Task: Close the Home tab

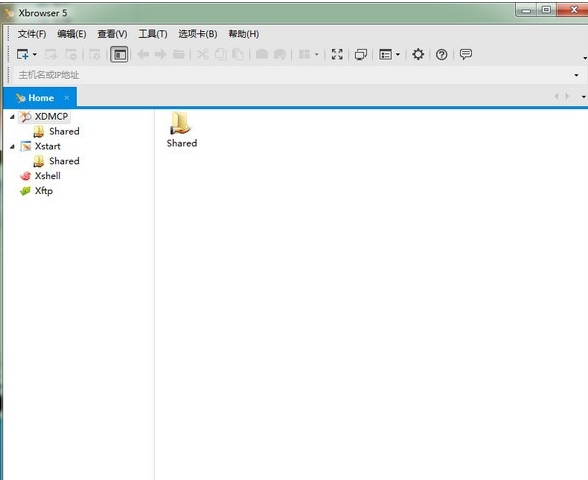Action: click(x=67, y=98)
